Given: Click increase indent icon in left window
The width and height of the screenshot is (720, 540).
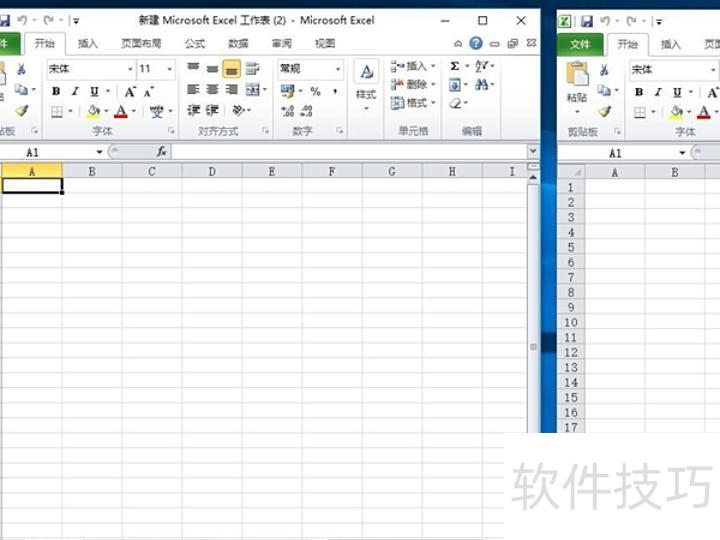Looking at the screenshot, I should (212, 110).
